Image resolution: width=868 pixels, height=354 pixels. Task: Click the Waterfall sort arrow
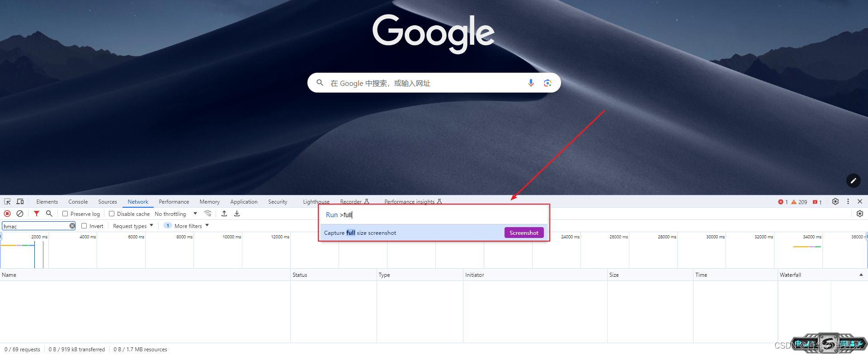click(861, 275)
